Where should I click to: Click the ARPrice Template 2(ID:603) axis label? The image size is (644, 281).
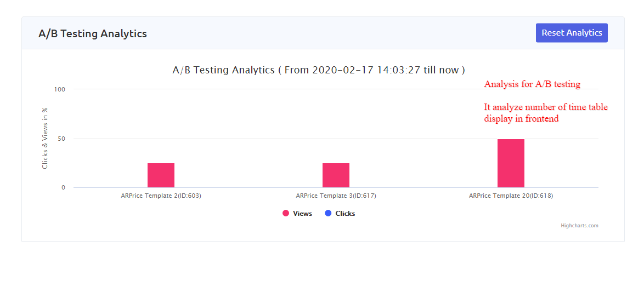point(161,196)
